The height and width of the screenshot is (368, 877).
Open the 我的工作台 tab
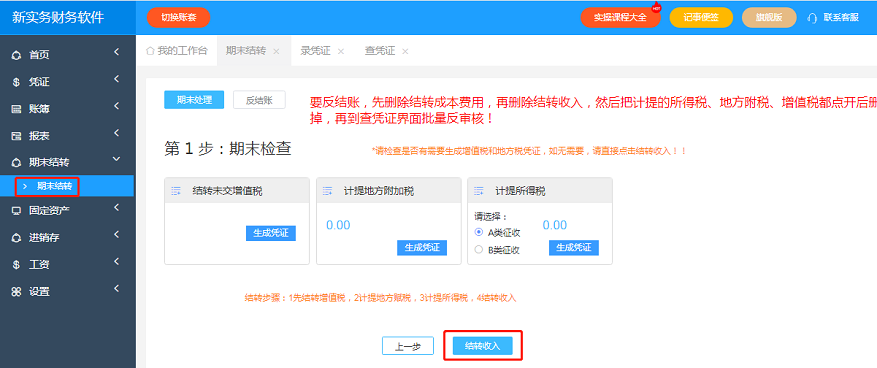point(177,51)
